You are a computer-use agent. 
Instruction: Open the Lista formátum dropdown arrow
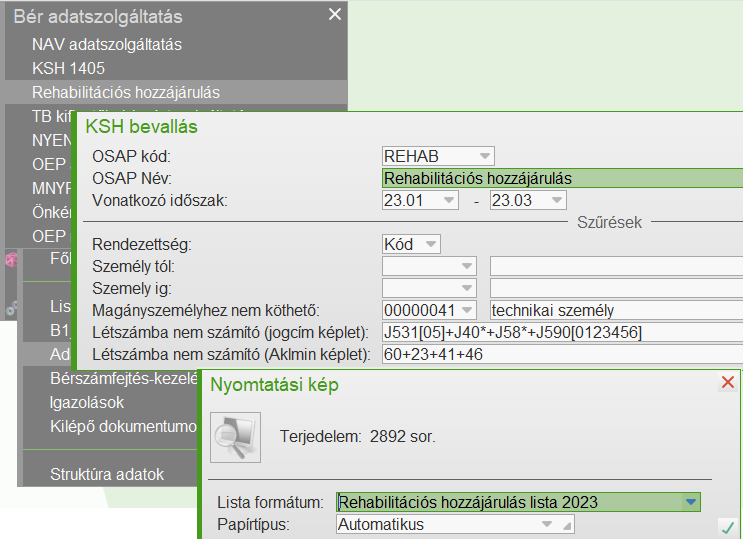pyautogui.click(x=691, y=502)
